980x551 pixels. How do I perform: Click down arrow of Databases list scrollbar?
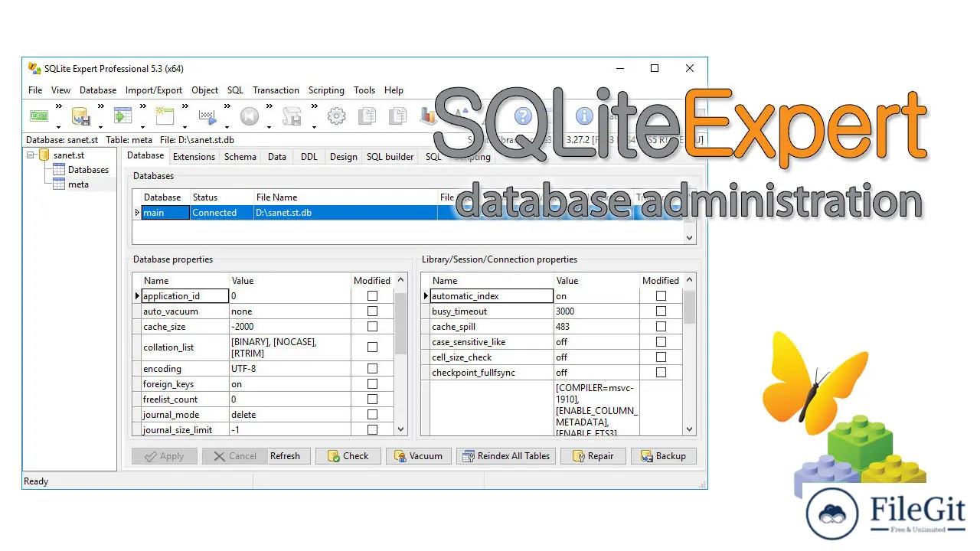point(689,237)
